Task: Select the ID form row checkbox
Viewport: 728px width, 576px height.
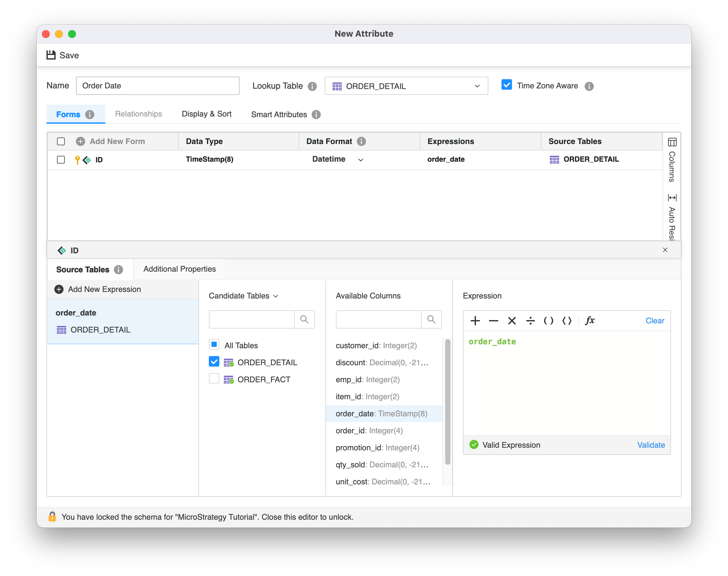Action: 61,159
